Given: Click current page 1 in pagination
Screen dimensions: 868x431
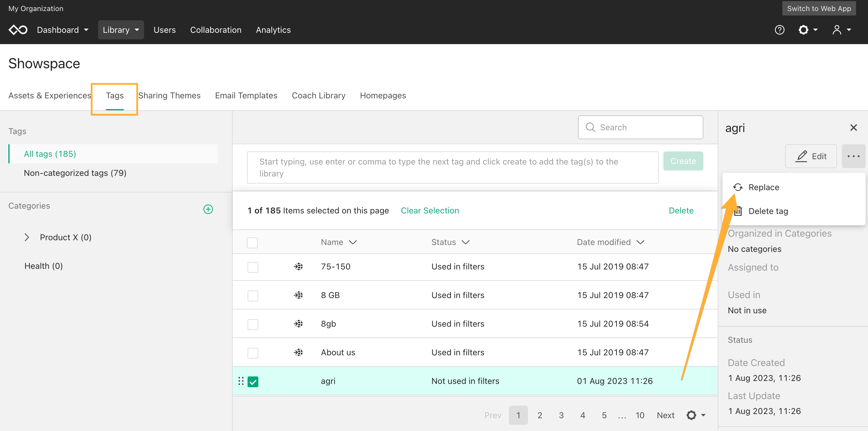Looking at the screenshot, I should click(518, 415).
